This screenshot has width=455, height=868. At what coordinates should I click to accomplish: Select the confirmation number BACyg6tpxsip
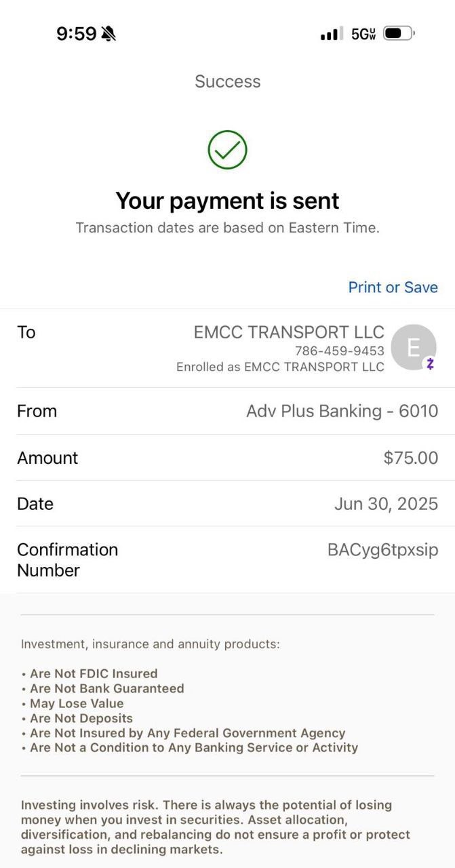click(382, 549)
